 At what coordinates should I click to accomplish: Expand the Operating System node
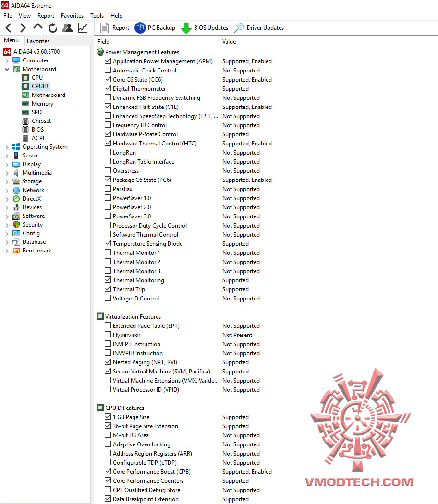tap(7, 147)
